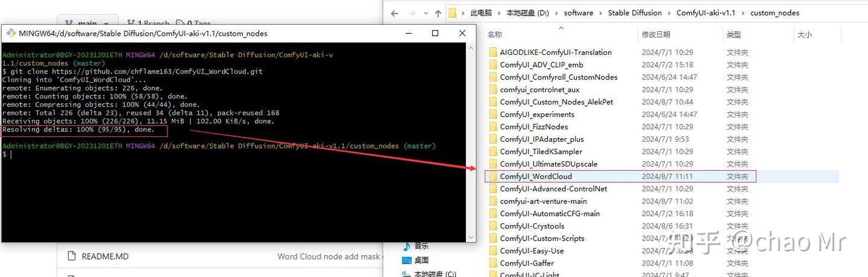Click the date '2024/8/6 16:31' cell
Viewport: 868px width, 277px height.
pos(667,226)
